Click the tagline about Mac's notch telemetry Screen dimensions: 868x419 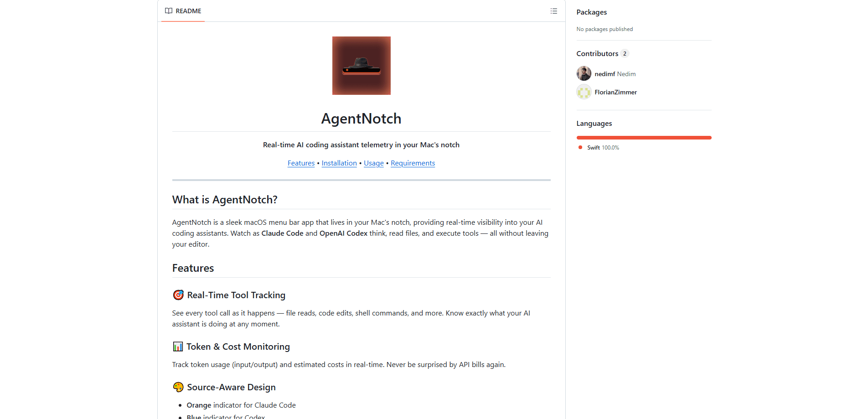pyautogui.click(x=361, y=145)
